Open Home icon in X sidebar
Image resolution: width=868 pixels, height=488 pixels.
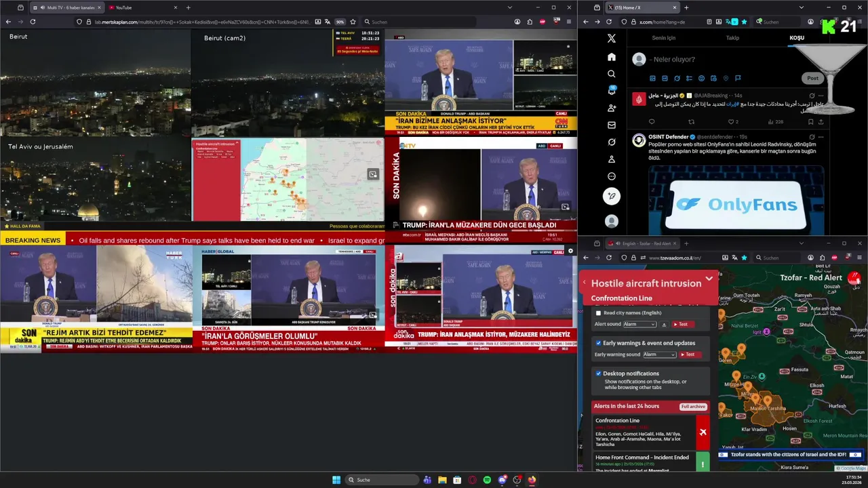pos(612,57)
